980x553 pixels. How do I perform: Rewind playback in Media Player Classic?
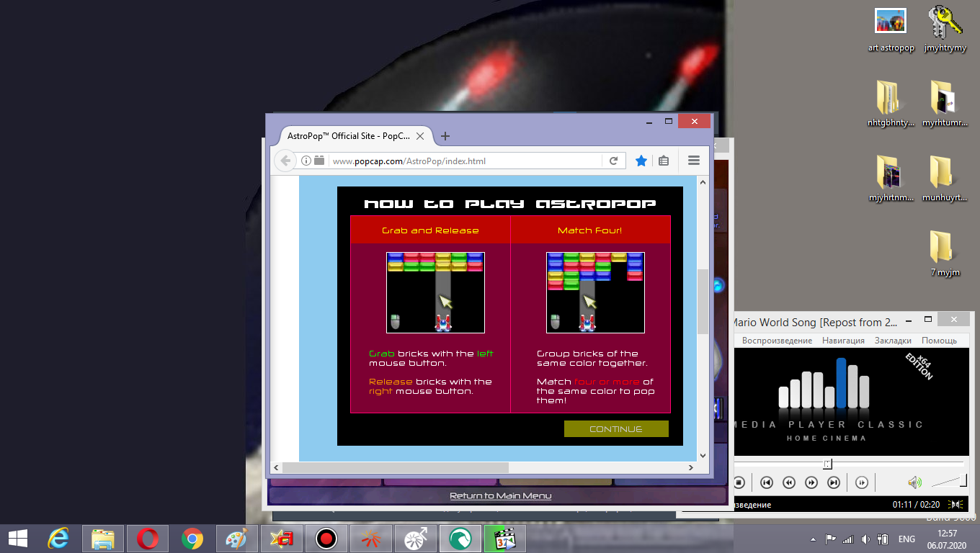[x=789, y=482]
